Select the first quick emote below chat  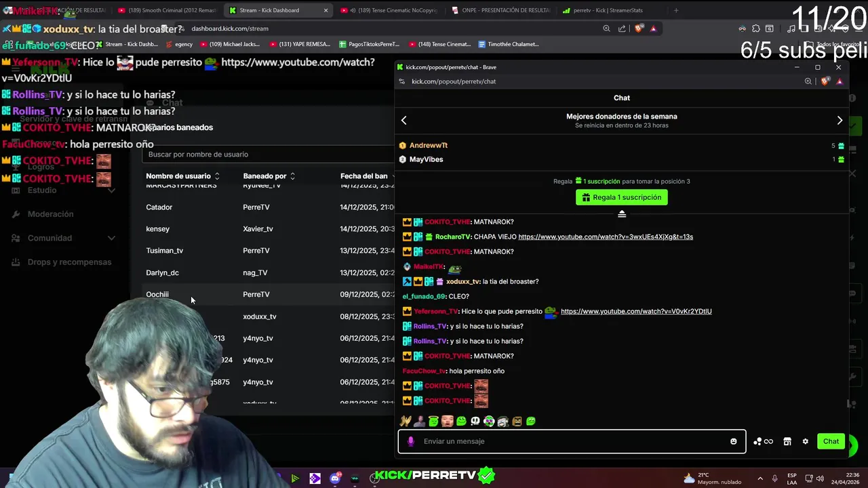tap(406, 421)
